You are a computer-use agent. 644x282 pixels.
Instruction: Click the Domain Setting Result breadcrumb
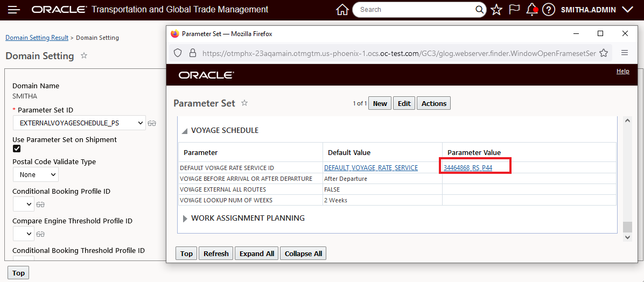37,38
